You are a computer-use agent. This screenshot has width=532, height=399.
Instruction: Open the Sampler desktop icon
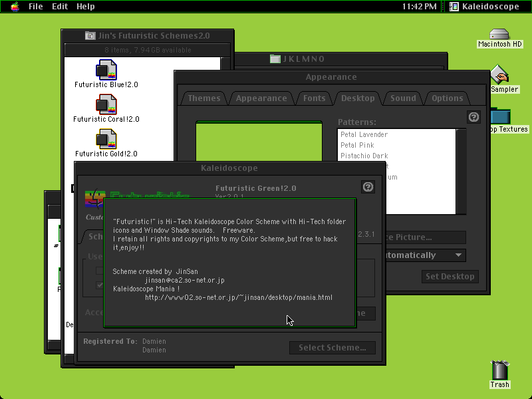point(500,74)
